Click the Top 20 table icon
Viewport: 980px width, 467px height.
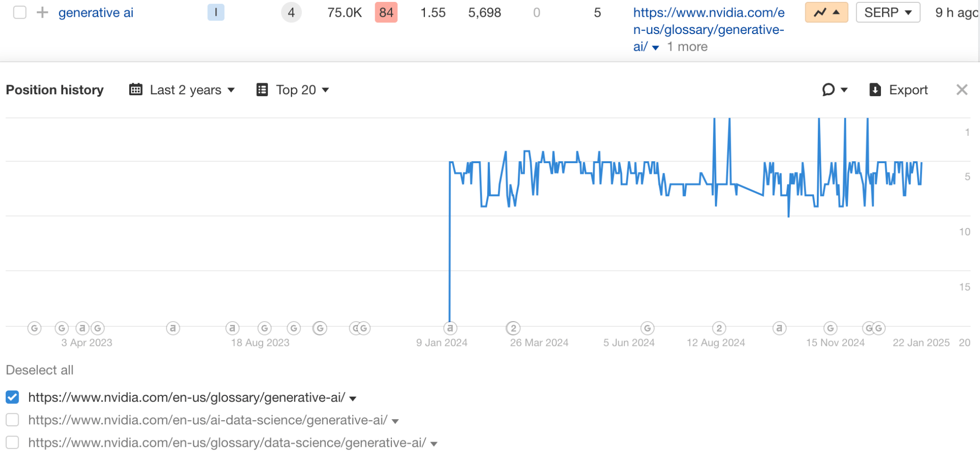pyautogui.click(x=262, y=90)
